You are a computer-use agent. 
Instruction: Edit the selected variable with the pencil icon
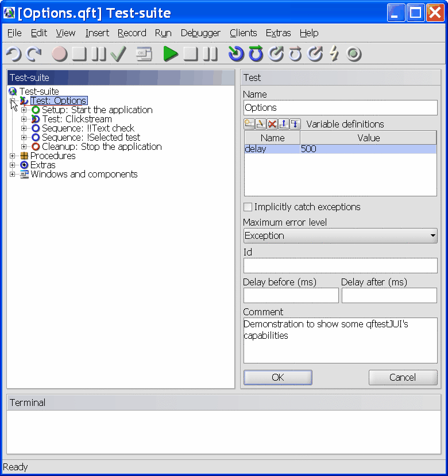(261, 124)
